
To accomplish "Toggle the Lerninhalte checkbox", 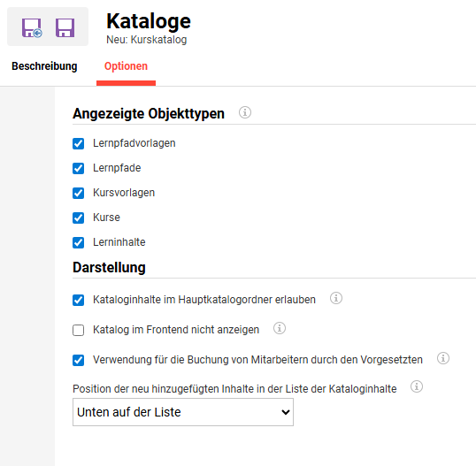I will click(x=79, y=242).
